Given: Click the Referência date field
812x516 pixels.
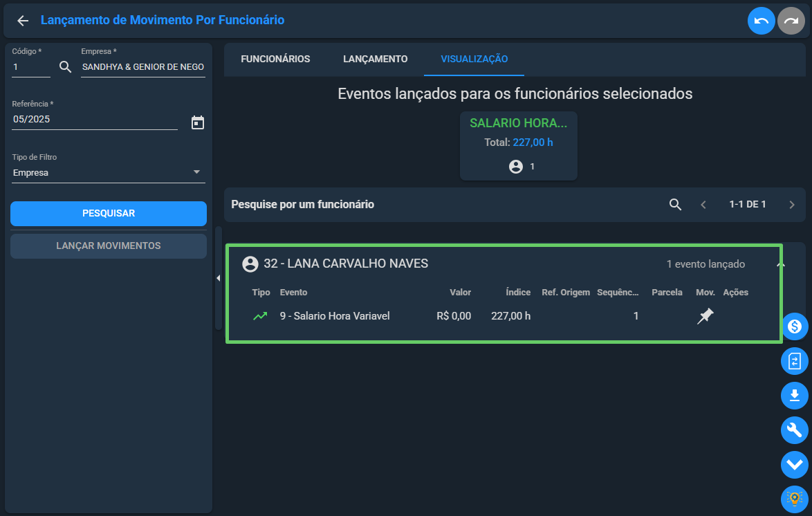Looking at the screenshot, I should click(x=95, y=120).
